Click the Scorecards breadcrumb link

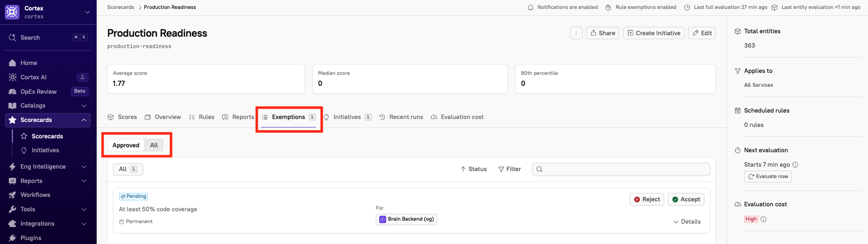click(x=120, y=7)
